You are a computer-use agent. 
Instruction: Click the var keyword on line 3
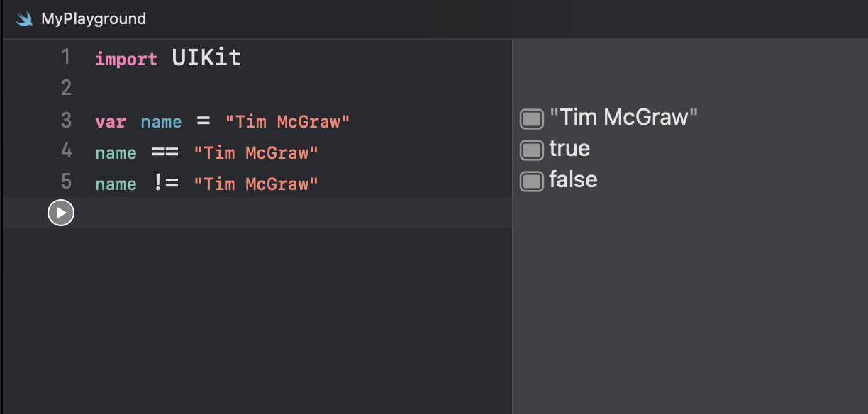(x=111, y=122)
